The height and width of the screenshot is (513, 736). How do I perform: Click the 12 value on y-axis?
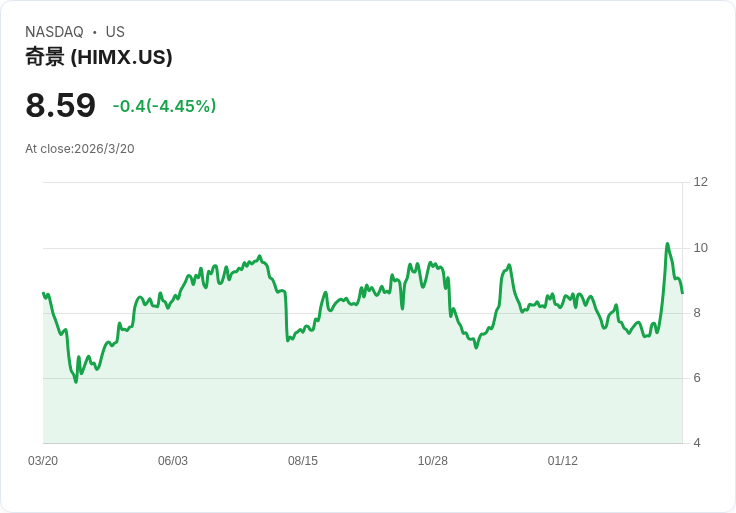(x=701, y=182)
